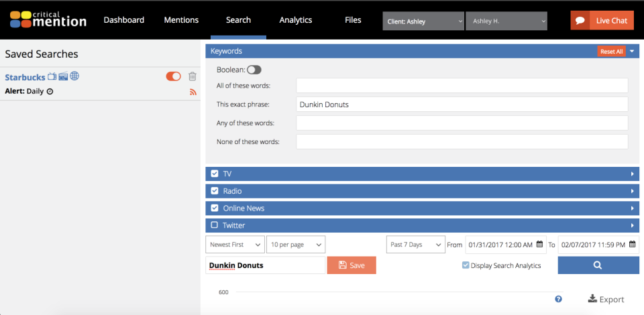Viewport: 644px width, 315px height.
Task: Click the From date field
Action: tap(506, 245)
